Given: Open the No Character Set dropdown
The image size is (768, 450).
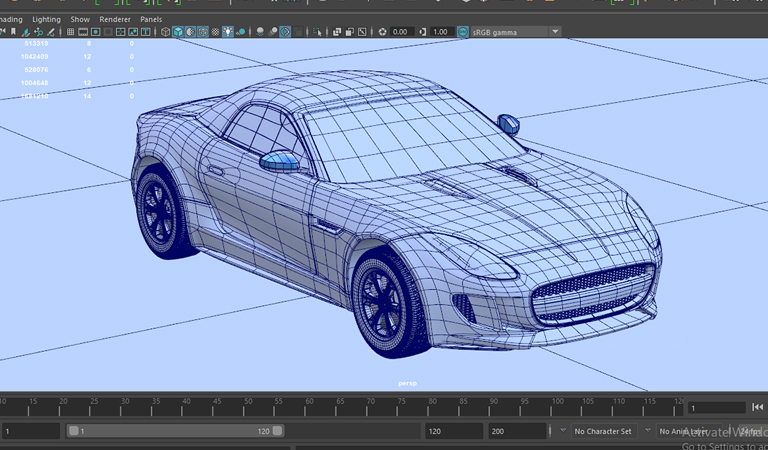Looking at the screenshot, I should coord(604,431).
